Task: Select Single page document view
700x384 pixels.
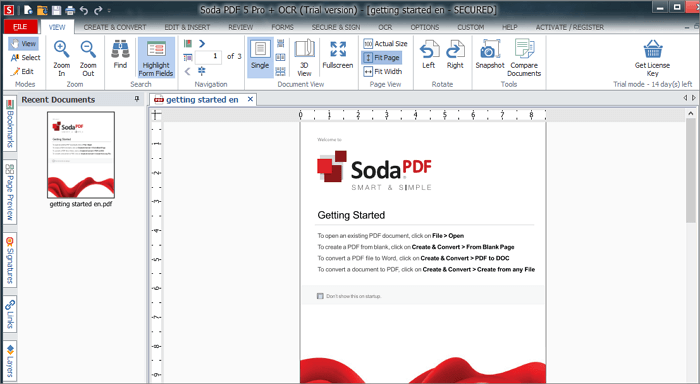Action: (x=260, y=57)
